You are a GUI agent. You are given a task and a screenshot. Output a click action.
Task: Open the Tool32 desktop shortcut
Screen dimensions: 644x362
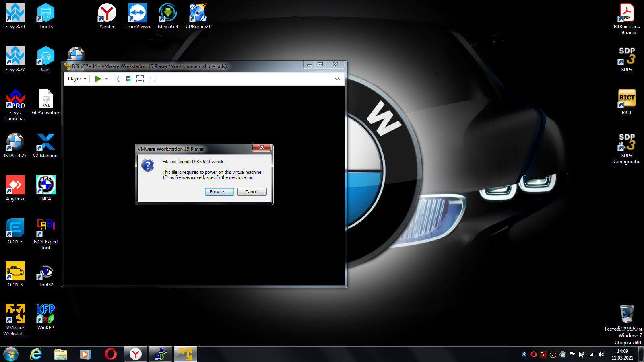tap(46, 274)
